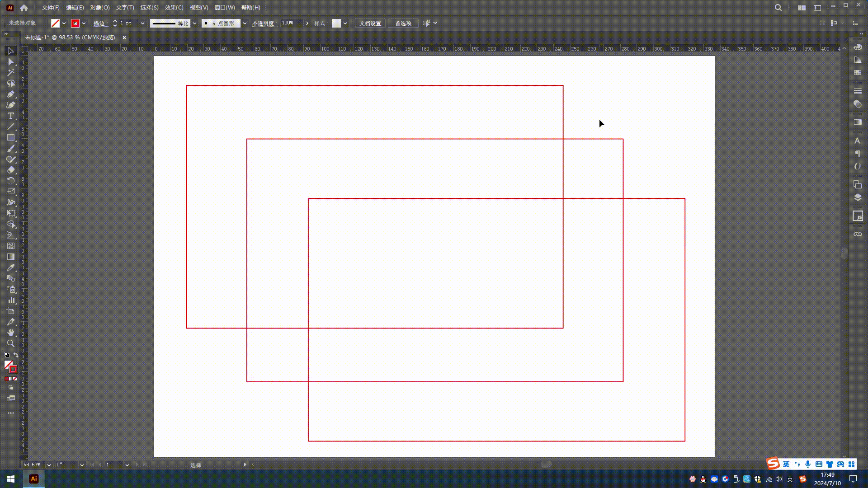Screen dimensions: 868x488
Task: Open the Layers panel icon
Action: [858, 197]
